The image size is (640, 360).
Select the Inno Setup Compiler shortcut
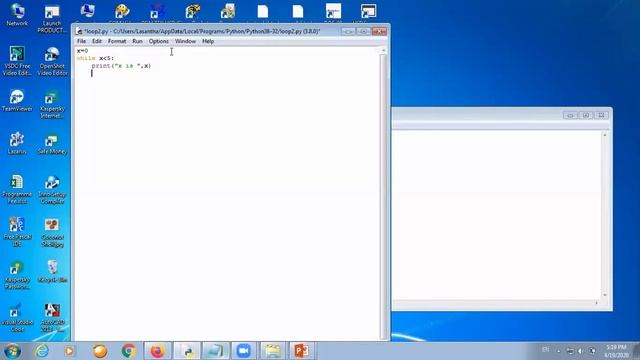tap(52, 189)
